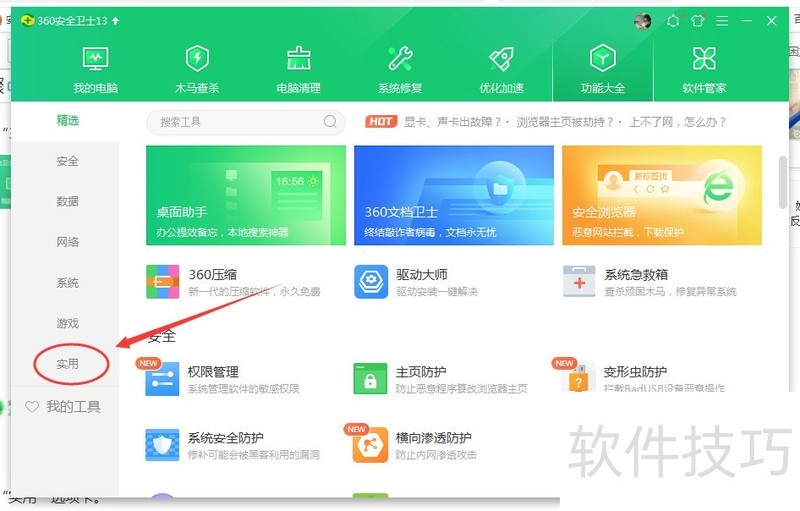Select the 游戏 category tab

(x=67, y=323)
